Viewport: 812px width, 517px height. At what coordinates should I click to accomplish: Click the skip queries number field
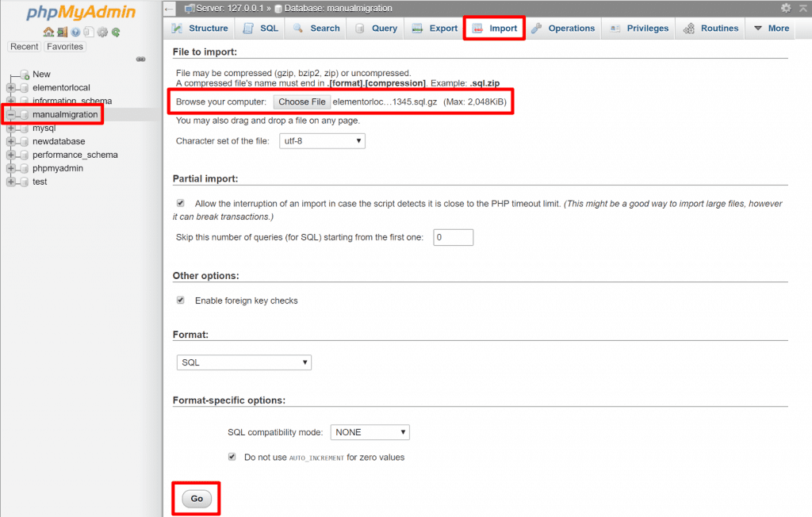453,236
